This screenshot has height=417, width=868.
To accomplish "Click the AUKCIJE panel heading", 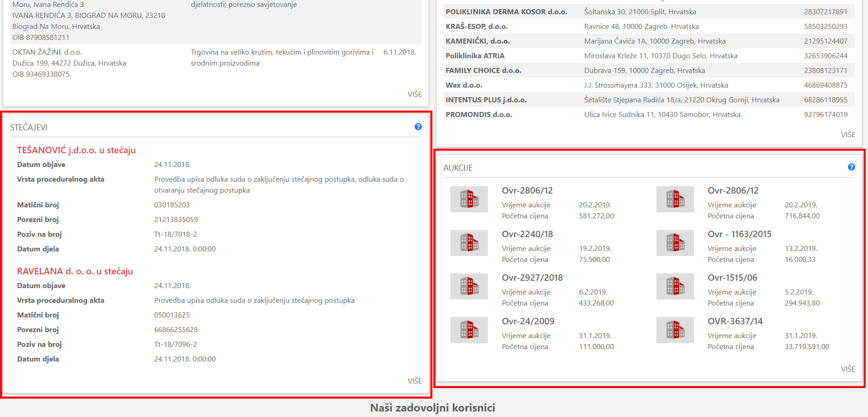I will tap(458, 167).
